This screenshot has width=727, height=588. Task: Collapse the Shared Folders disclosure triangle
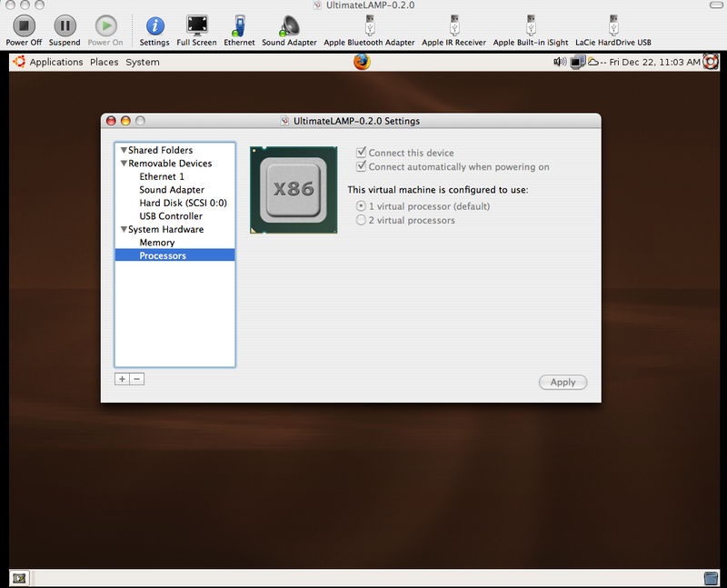(124, 150)
